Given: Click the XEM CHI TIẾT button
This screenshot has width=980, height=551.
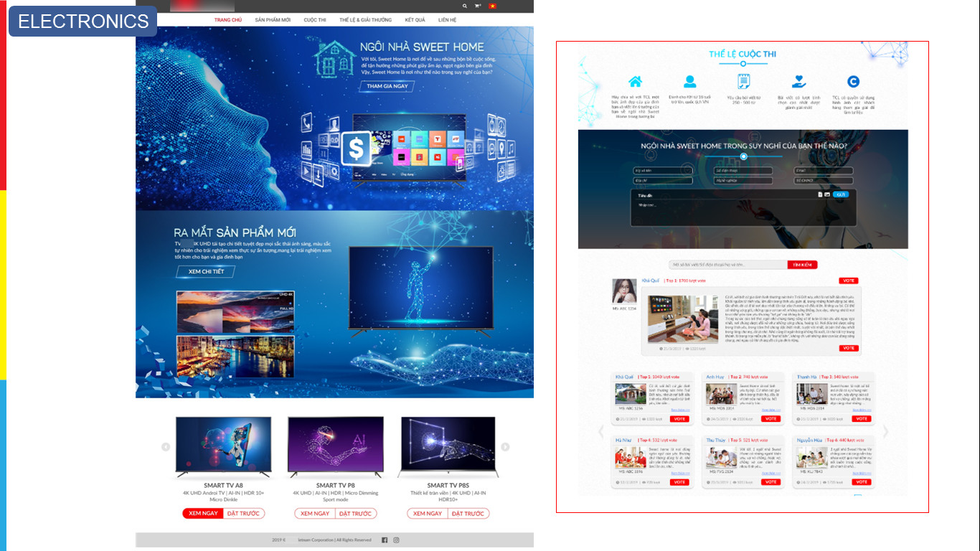Looking at the screenshot, I should [206, 272].
